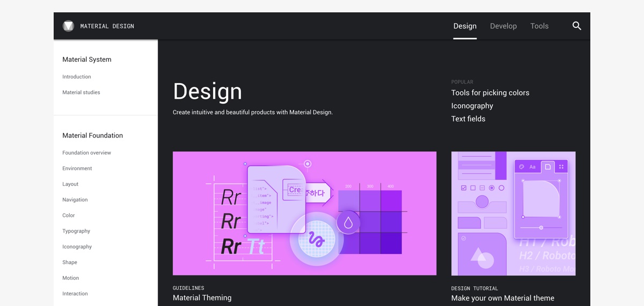
Task: Open search with the magnifier icon
Action: point(577,26)
